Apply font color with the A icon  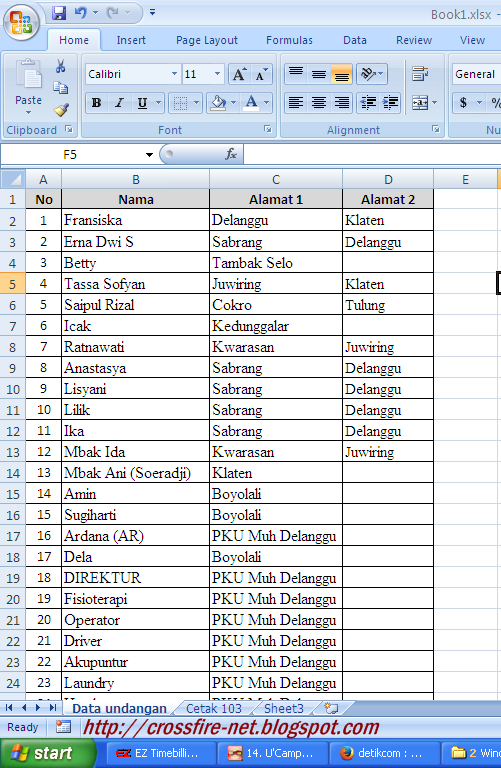click(251, 103)
